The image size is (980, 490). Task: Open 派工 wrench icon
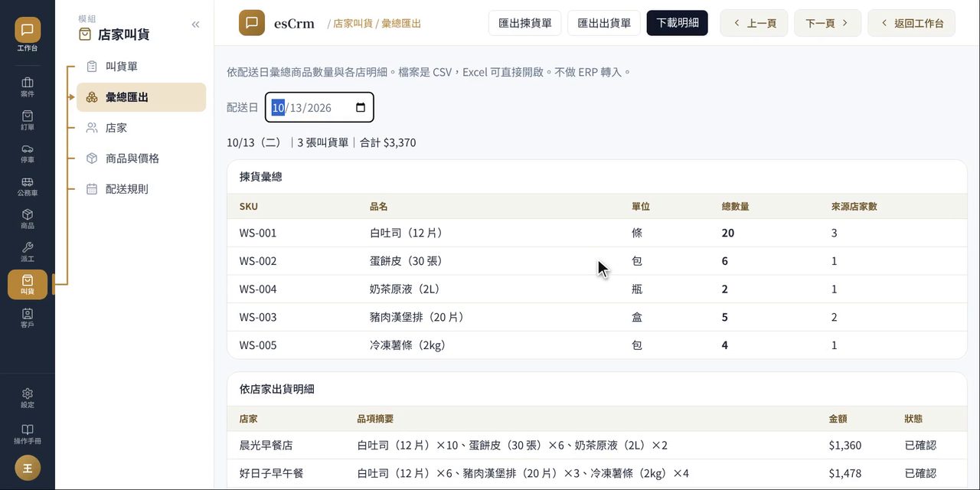(x=28, y=252)
